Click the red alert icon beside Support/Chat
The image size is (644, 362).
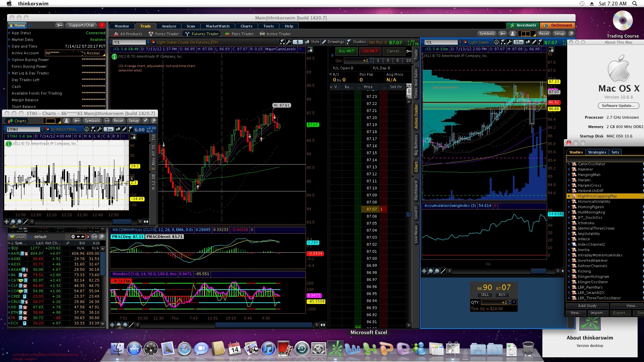[x=102, y=25]
